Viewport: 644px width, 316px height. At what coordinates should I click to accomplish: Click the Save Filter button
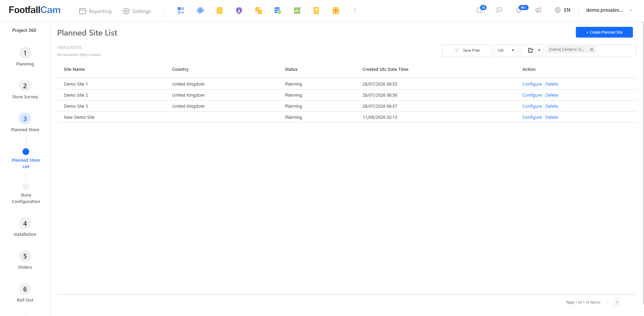click(467, 50)
